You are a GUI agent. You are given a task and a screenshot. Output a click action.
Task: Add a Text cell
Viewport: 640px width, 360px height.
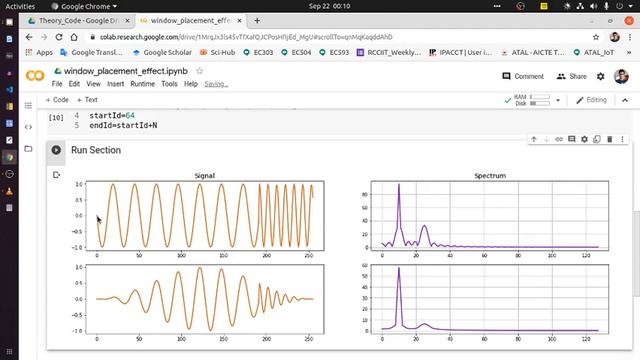87,100
